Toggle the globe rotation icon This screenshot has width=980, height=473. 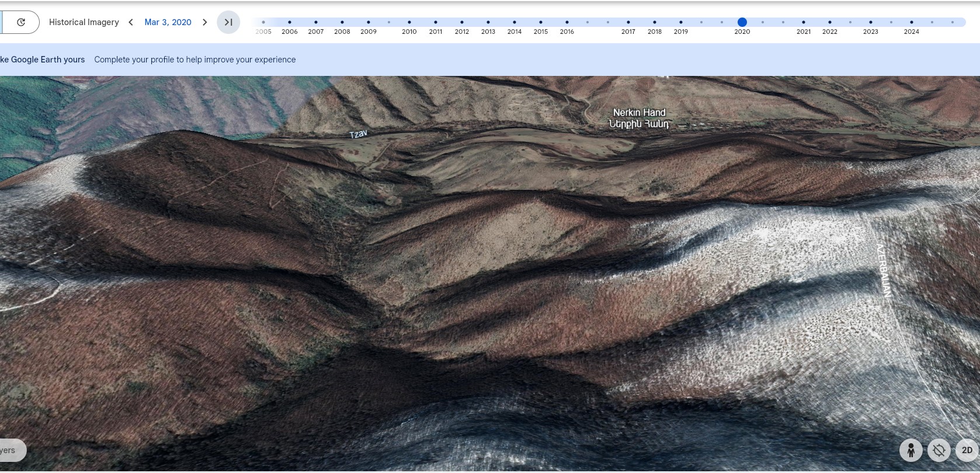939,450
